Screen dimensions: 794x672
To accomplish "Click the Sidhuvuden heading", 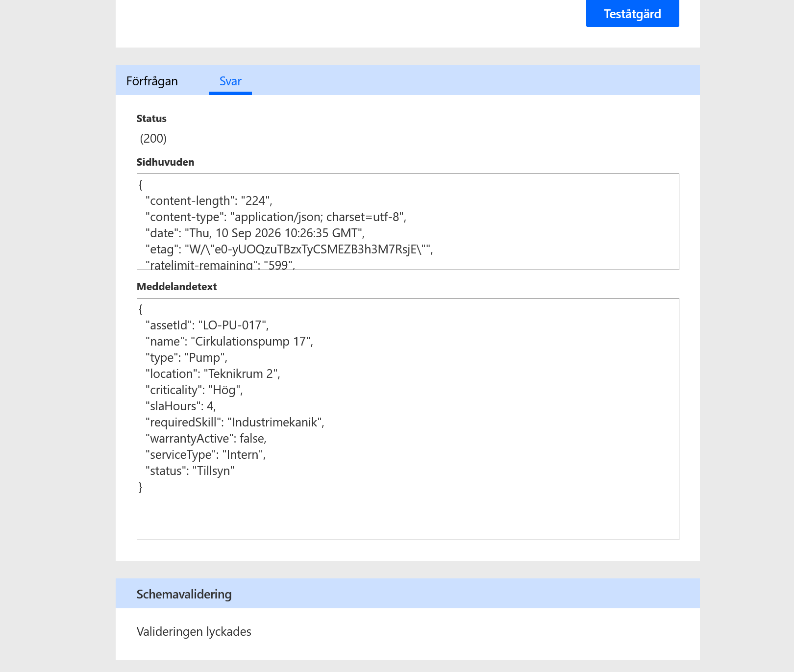I will [165, 162].
